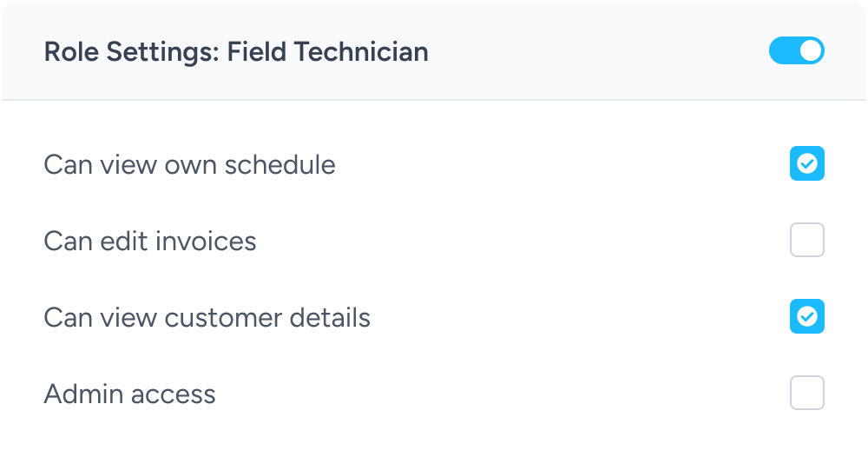Image resolution: width=868 pixels, height=457 pixels.
Task: Click the white knob of the role switch
Action: [811, 51]
